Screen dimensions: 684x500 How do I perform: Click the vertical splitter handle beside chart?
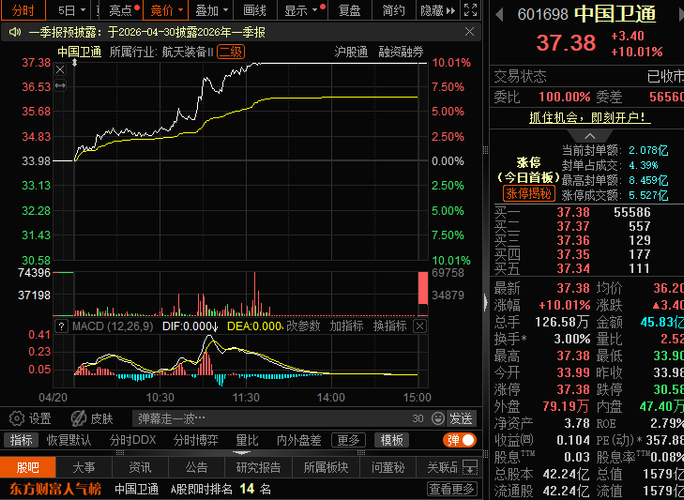click(486, 150)
